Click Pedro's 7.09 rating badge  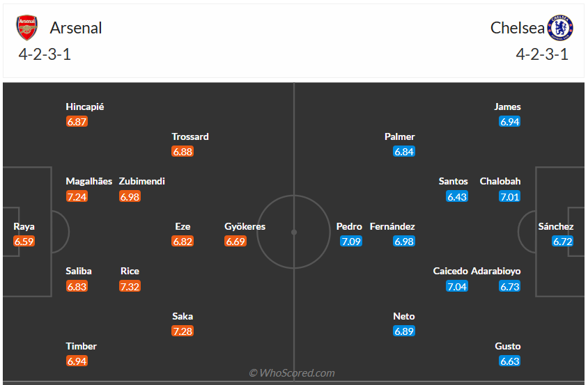(350, 242)
